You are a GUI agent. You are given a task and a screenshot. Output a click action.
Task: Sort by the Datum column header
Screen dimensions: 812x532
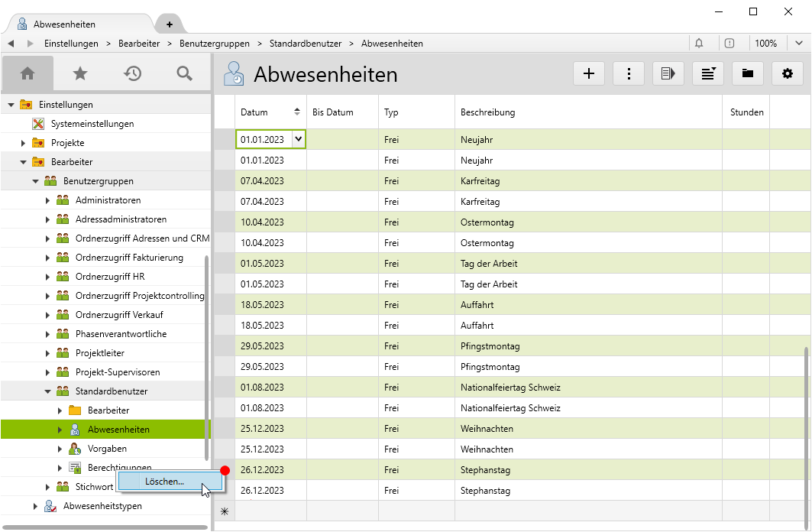263,112
